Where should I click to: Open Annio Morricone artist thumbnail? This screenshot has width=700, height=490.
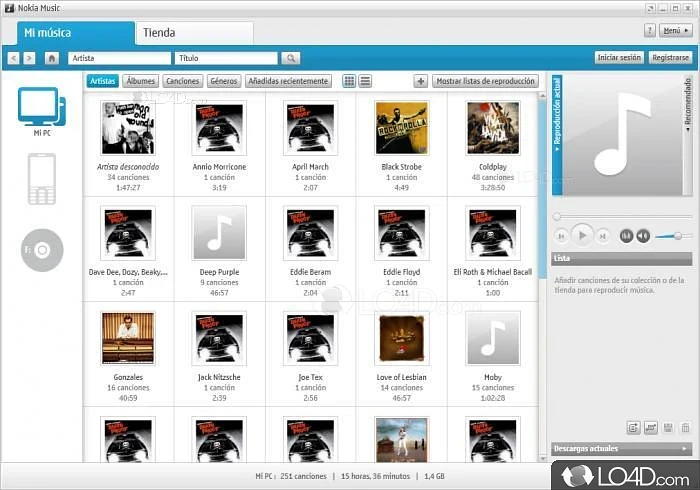tap(219, 128)
